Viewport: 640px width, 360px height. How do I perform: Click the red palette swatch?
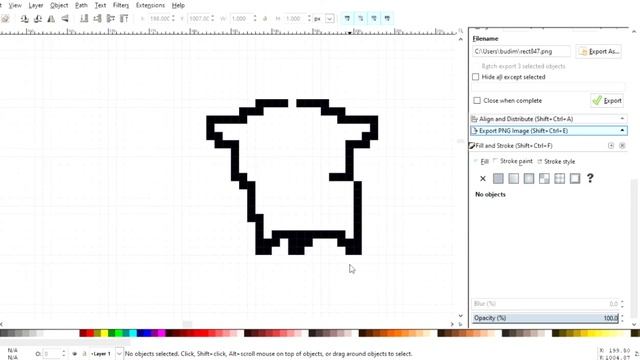[90, 333]
